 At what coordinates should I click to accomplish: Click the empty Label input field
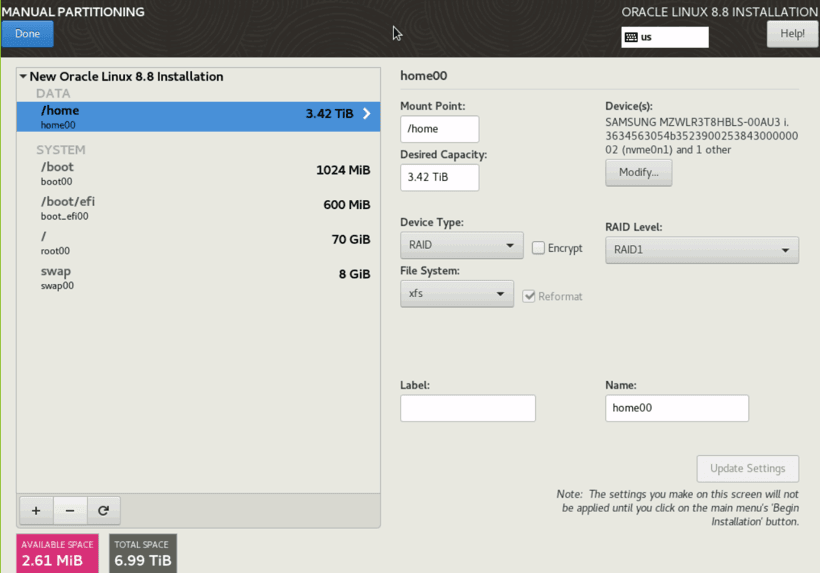tap(468, 408)
